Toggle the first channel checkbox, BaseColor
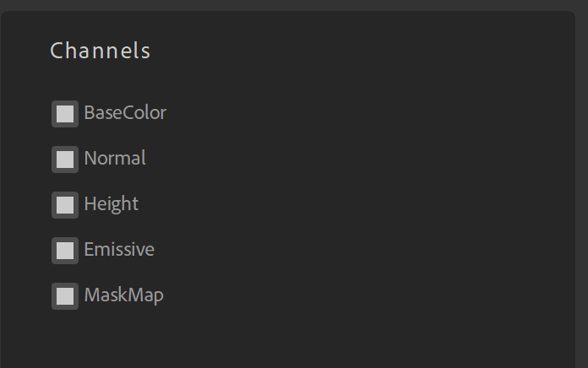Screen dimensions: 588x368 pos(65,113)
